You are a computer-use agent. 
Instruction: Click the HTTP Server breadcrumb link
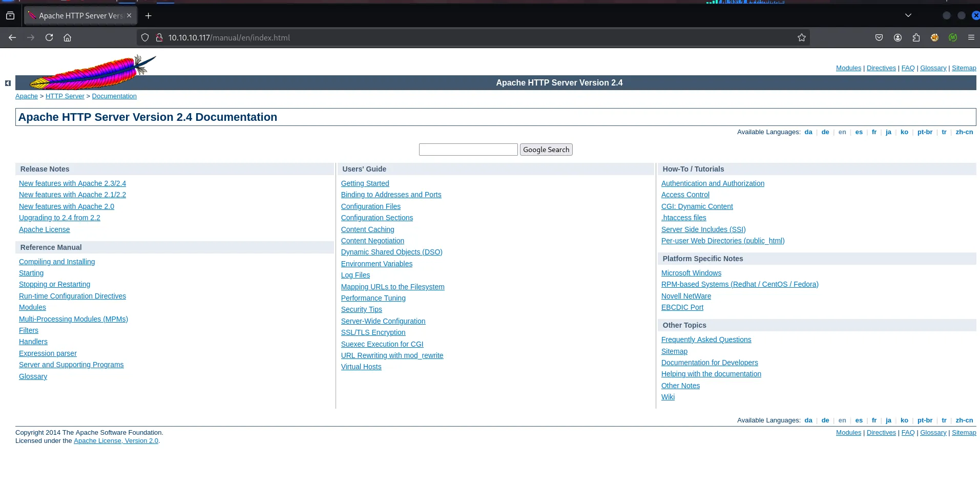point(65,96)
